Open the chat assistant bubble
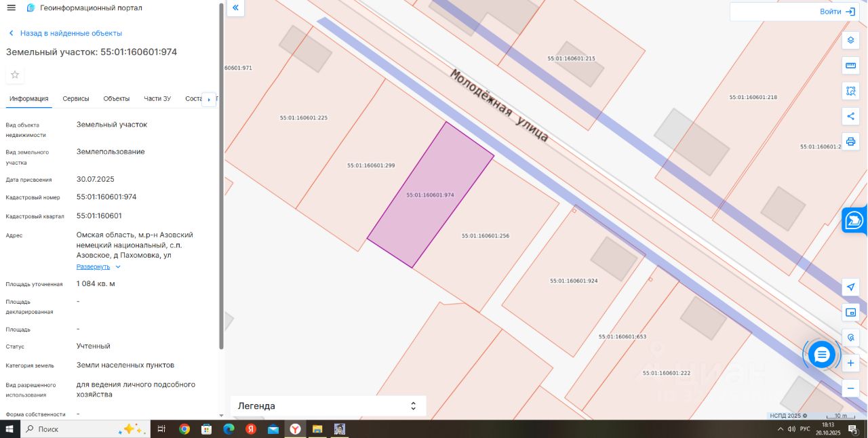Screen dimensions: 868x438 [x=822, y=354]
